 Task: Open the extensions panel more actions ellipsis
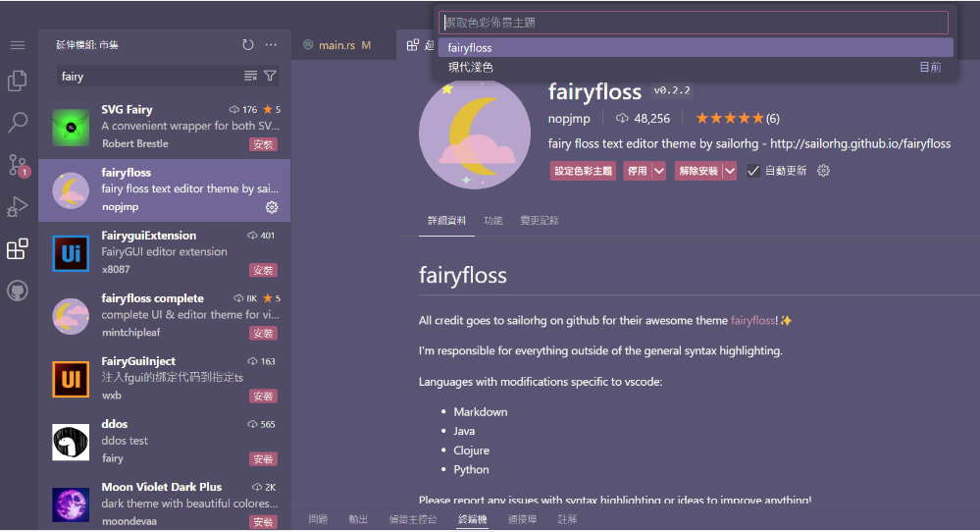(x=271, y=45)
